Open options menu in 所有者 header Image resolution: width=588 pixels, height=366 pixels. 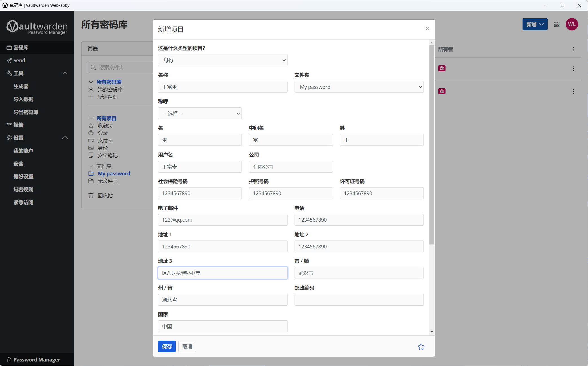click(x=573, y=49)
